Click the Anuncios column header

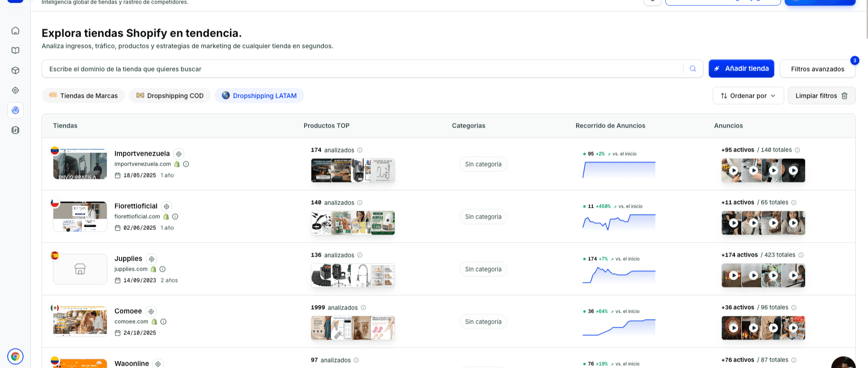tap(729, 126)
